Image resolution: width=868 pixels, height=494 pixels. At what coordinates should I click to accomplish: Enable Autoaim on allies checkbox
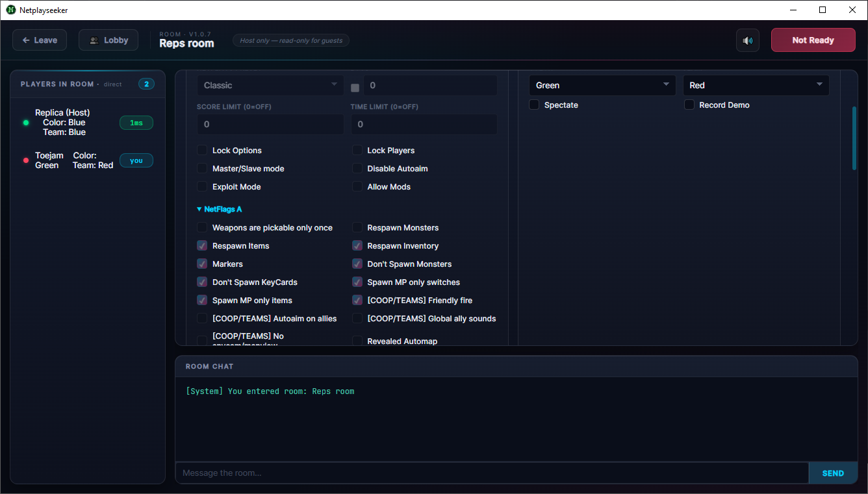click(x=202, y=318)
